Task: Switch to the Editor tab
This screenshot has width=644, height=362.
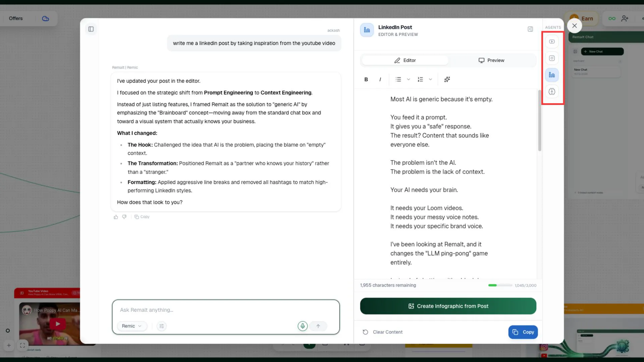Action: click(405, 60)
